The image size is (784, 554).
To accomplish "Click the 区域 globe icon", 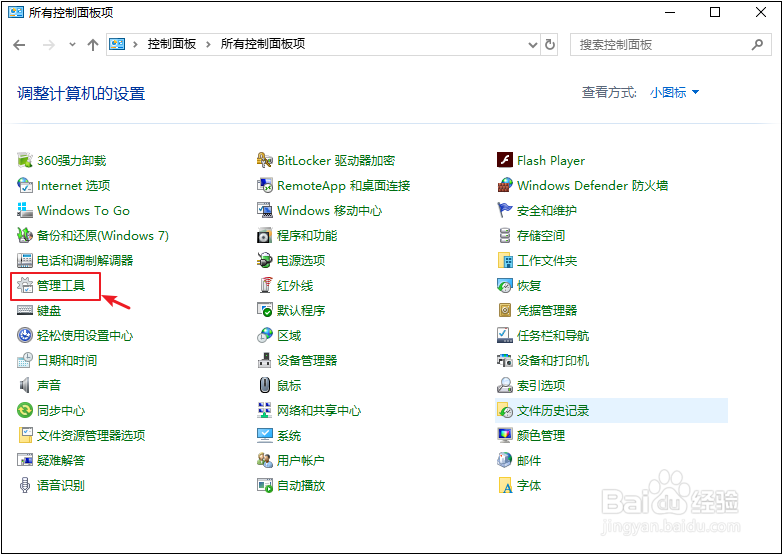I will [264, 336].
